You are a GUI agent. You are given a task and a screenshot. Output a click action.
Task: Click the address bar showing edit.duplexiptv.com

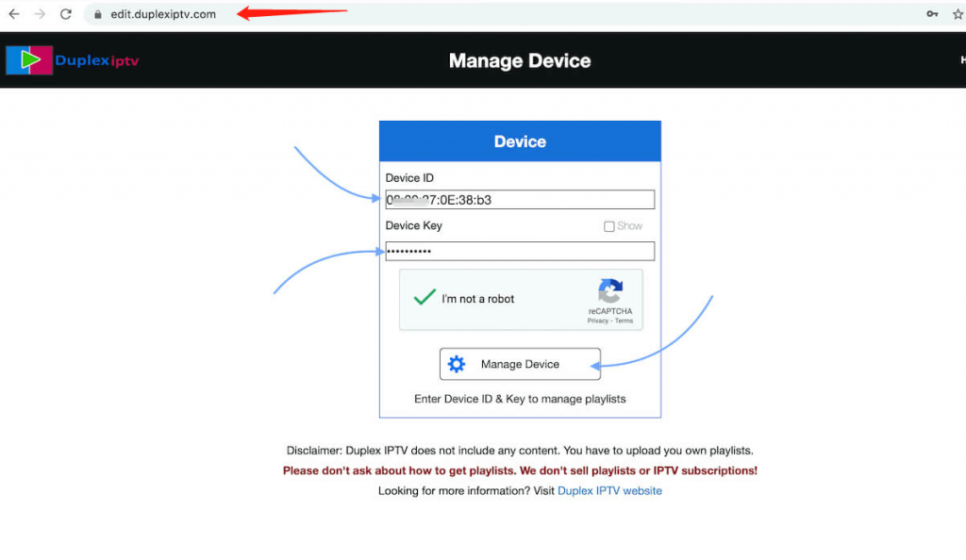[x=163, y=14]
